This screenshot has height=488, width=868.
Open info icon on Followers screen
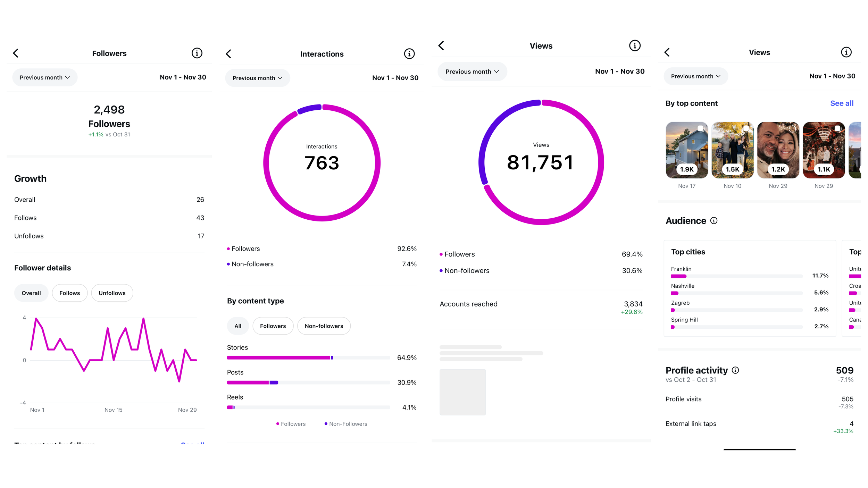197,53
